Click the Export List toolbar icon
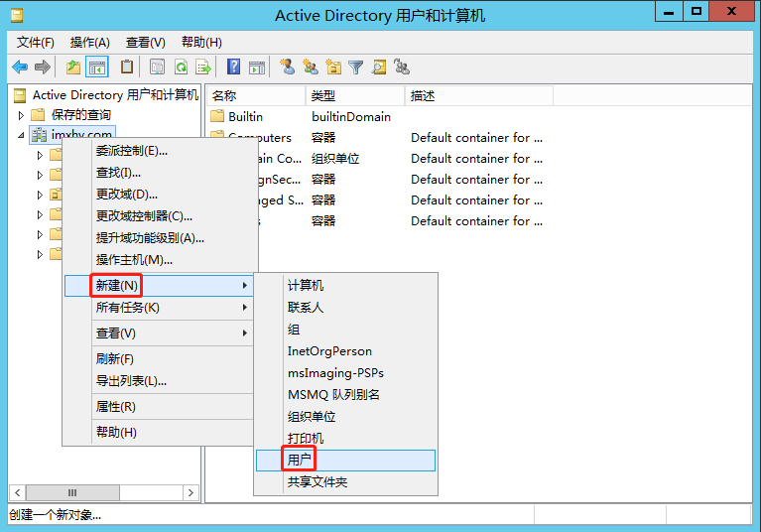Viewport: 761px width, 532px height. tap(203, 66)
